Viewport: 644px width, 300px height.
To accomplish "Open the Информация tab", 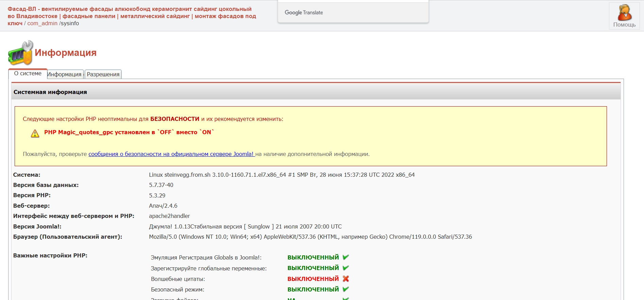I will 65,74.
